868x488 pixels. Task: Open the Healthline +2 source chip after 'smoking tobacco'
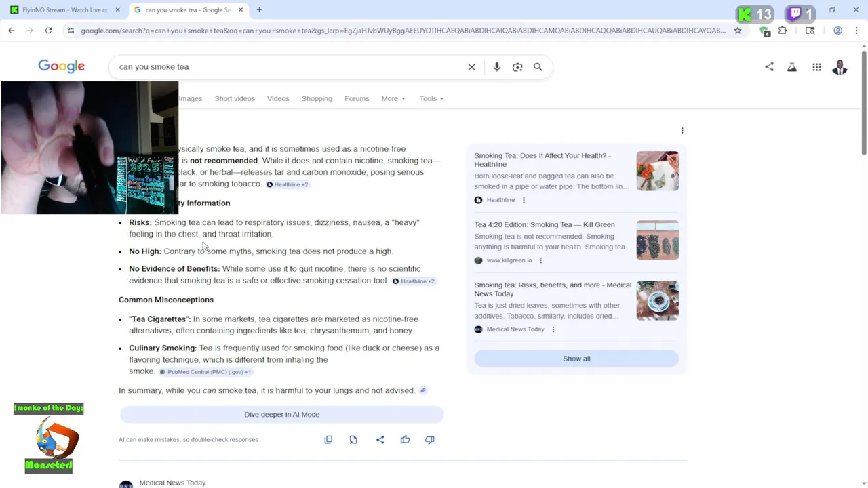[288, 184]
